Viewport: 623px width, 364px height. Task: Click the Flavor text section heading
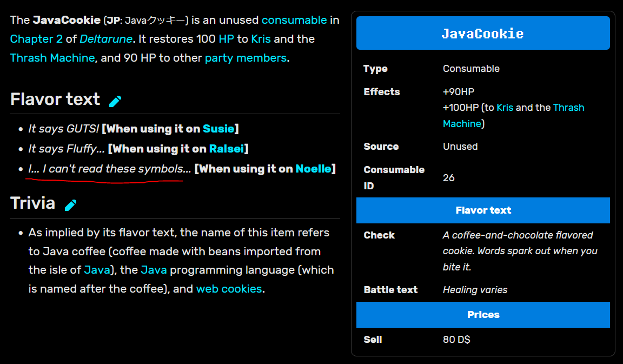click(55, 100)
